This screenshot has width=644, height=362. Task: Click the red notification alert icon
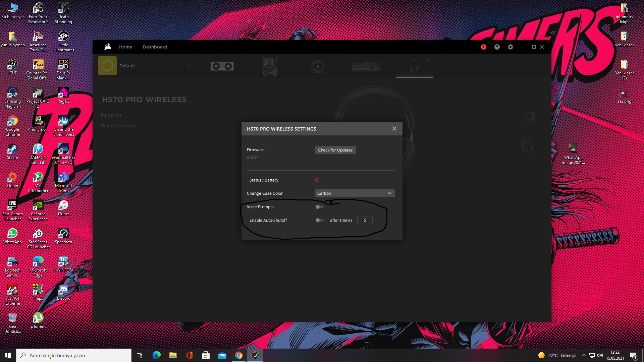[483, 47]
